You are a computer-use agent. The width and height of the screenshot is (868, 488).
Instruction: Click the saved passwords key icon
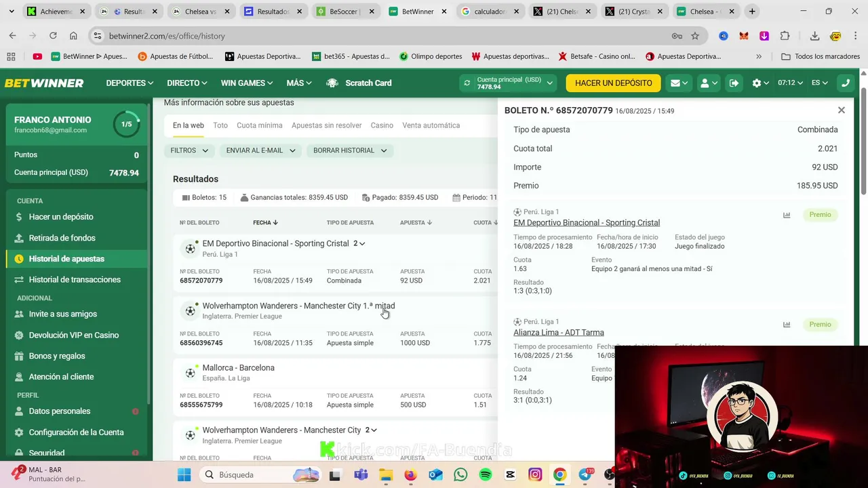(677, 36)
